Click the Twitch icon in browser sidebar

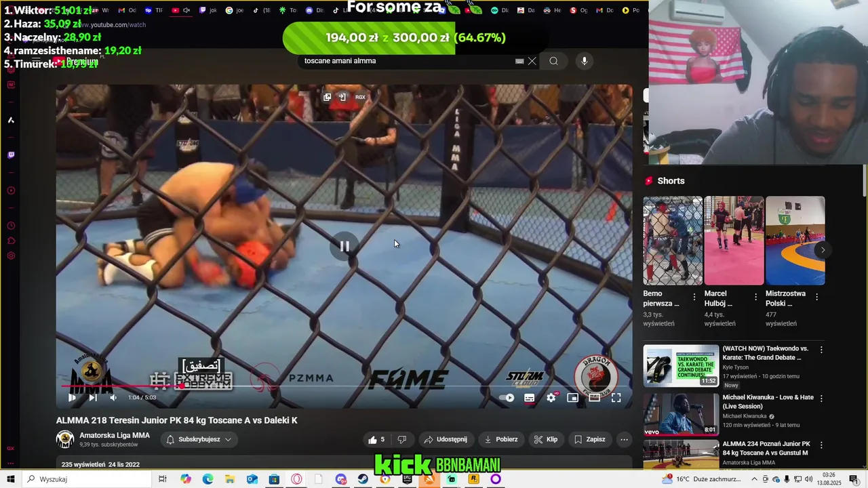click(11, 155)
